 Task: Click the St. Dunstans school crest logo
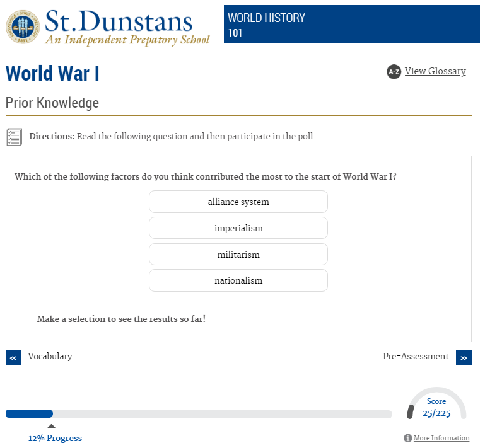pyautogui.click(x=23, y=27)
